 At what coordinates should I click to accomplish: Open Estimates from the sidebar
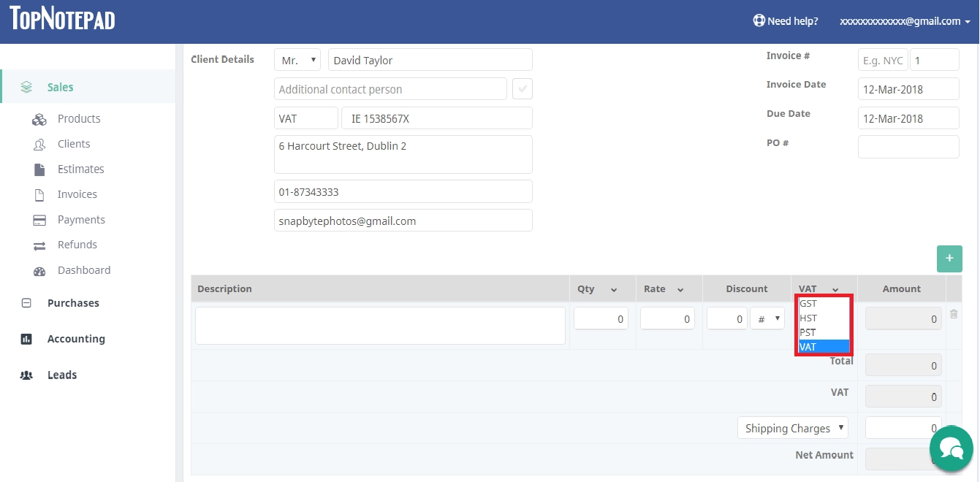tap(39, 169)
